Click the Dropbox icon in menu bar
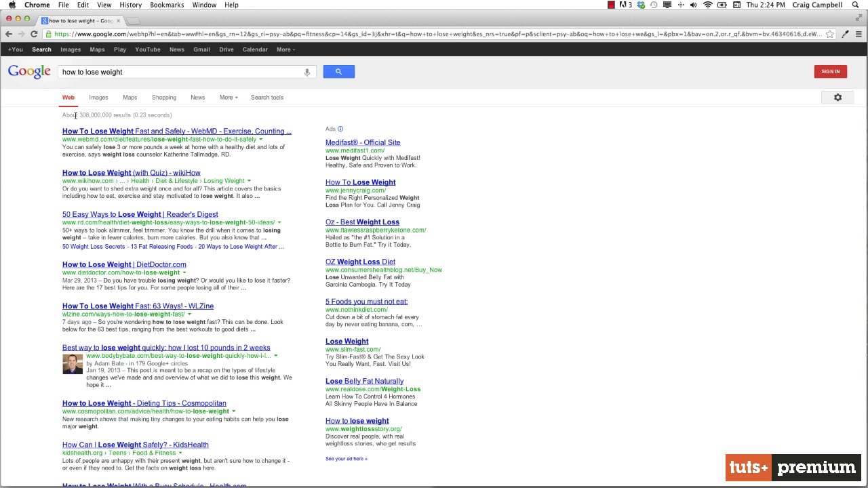The width and height of the screenshot is (868, 488). (x=641, y=5)
